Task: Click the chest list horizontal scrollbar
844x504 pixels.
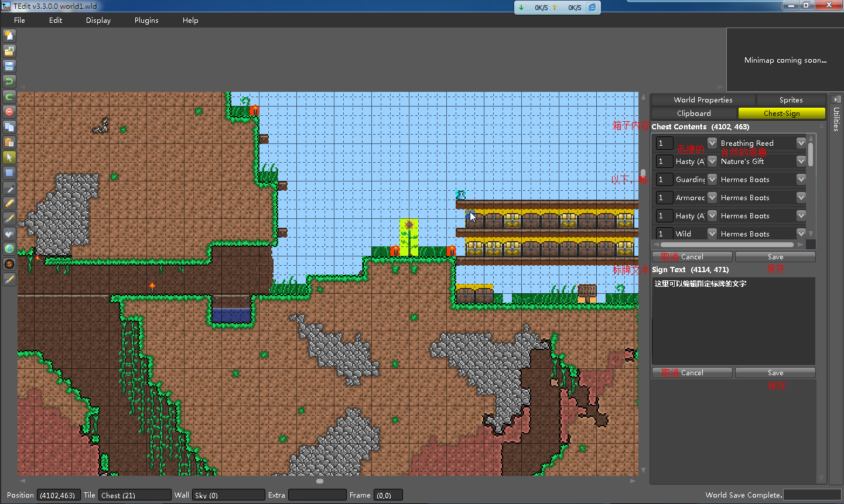Action: tap(726, 245)
